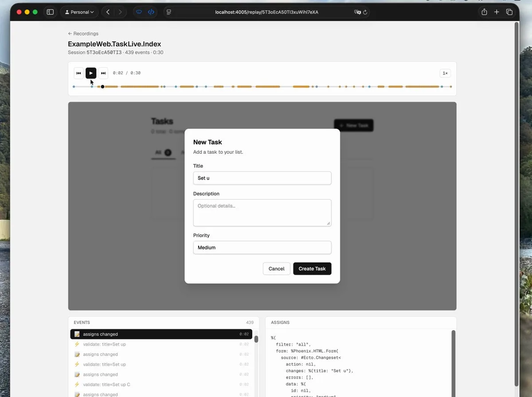The width and height of the screenshot is (532, 397).
Task: Click the play button in the replay controls
Action: (91, 73)
